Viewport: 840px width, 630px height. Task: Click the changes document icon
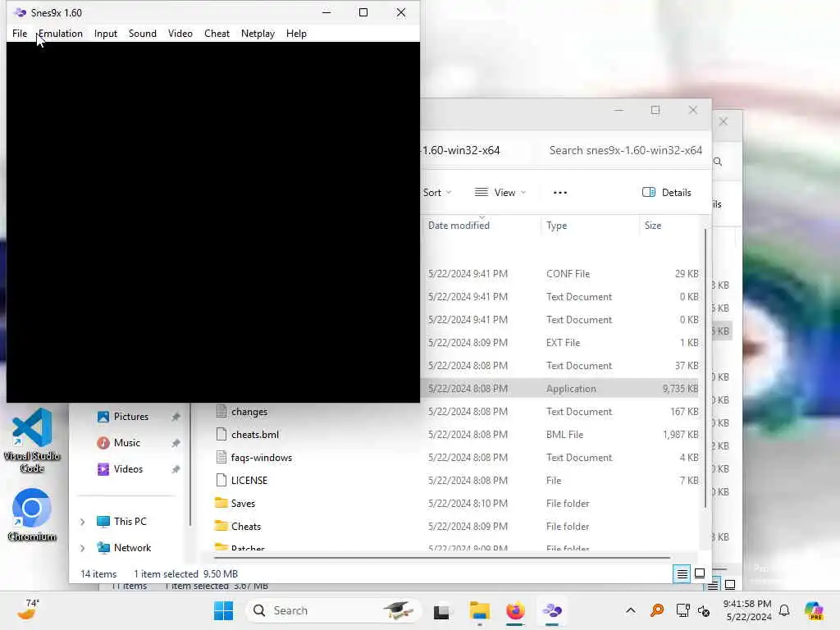[221, 411]
